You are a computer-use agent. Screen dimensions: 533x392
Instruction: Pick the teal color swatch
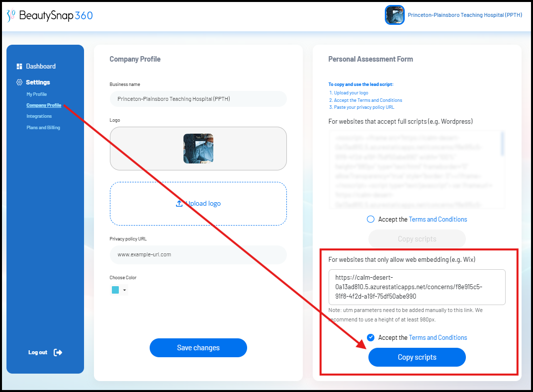115,290
